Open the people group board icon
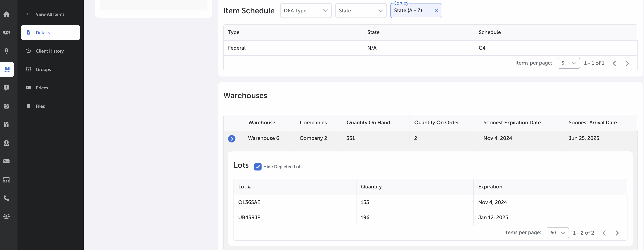Viewport: 644px width, 250px height. 6,180
